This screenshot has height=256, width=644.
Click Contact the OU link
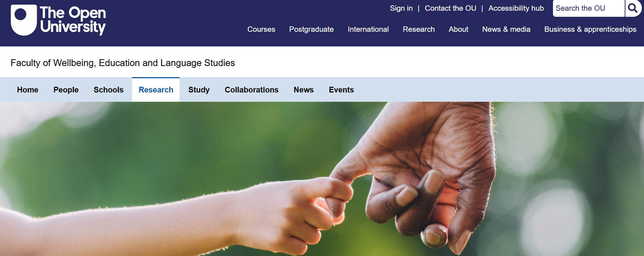click(450, 8)
